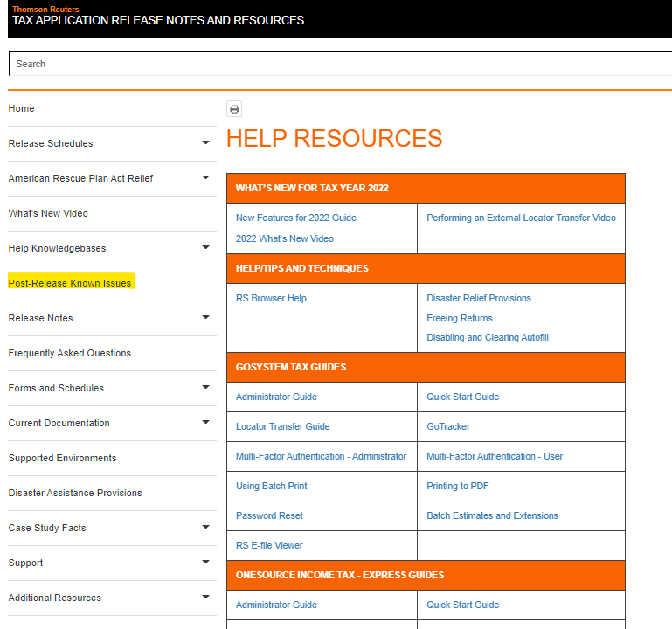Click ONESOURCE Income Tax - Express Guides header
This screenshot has height=629, width=672.
pyautogui.click(x=340, y=575)
